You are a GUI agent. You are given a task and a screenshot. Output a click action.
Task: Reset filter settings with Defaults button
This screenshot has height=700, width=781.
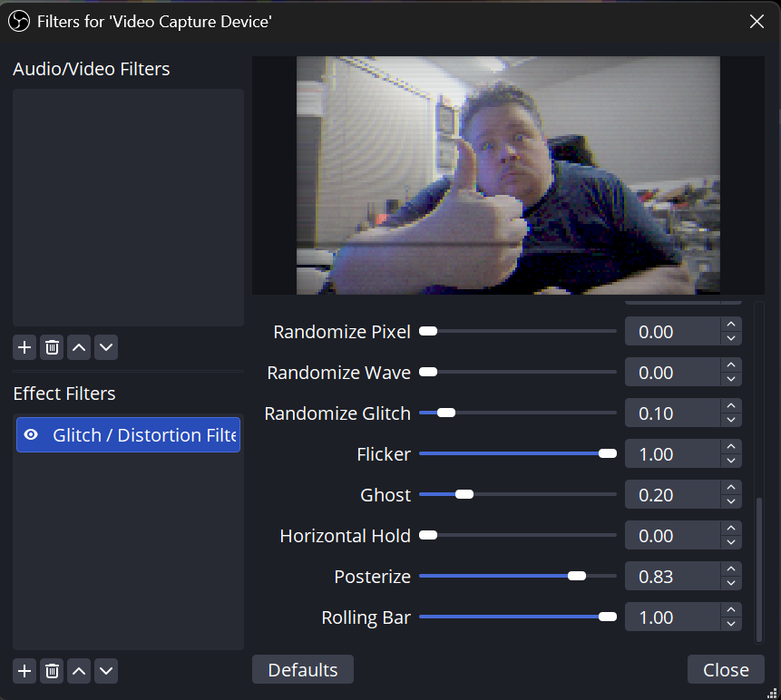click(x=303, y=670)
